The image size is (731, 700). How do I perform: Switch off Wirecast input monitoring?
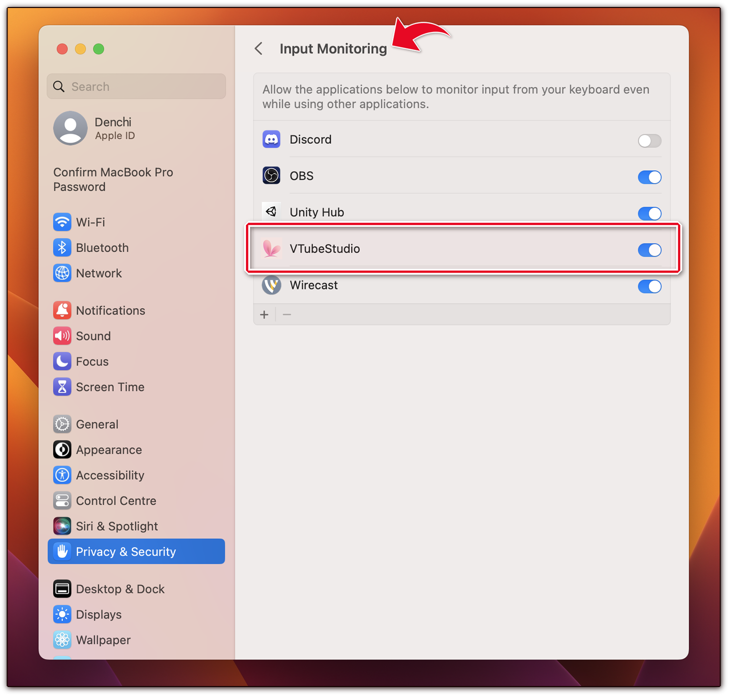pyautogui.click(x=649, y=287)
